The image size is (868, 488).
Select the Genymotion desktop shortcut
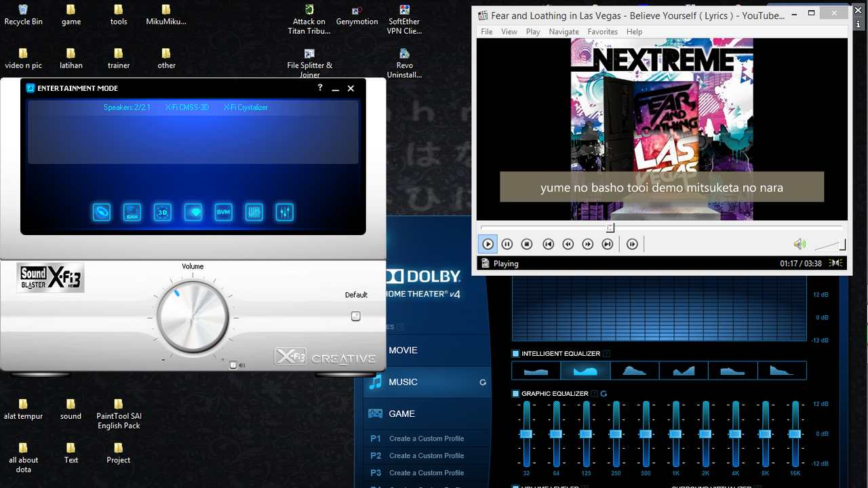[x=357, y=15]
